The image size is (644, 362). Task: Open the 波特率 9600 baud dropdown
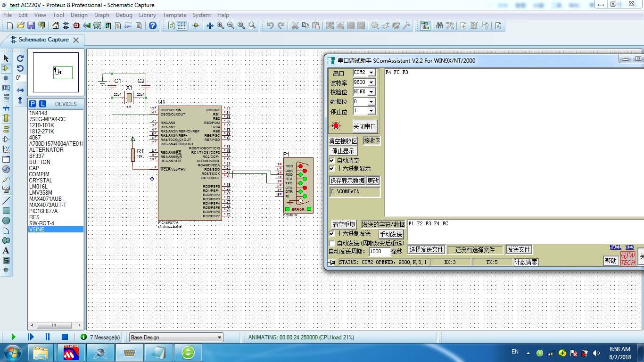pos(372,82)
